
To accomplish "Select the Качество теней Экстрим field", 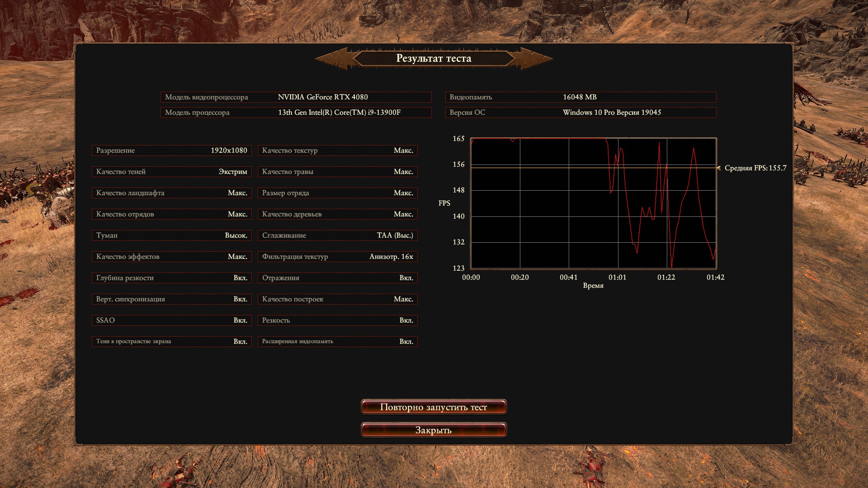I will tap(171, 172).
